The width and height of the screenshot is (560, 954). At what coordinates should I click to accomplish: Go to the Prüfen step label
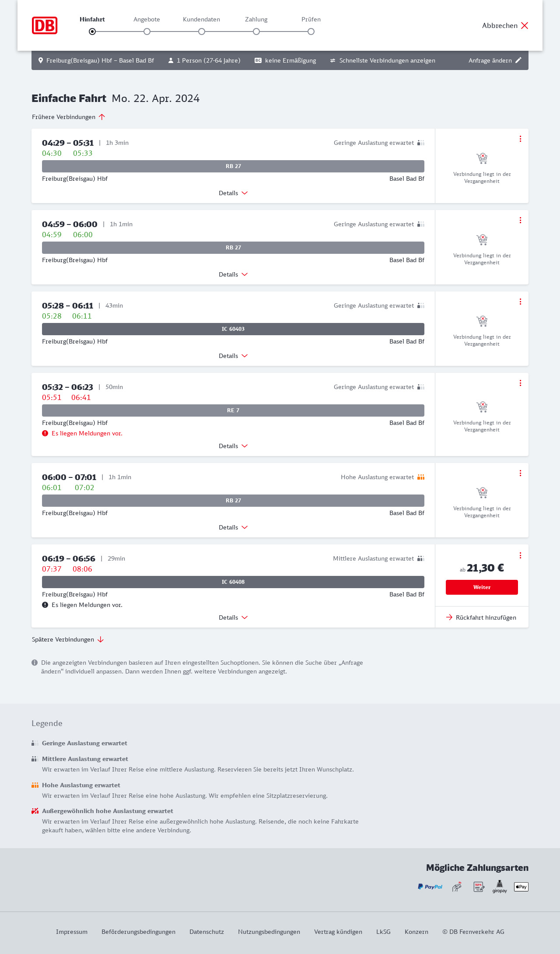[311, 19]
